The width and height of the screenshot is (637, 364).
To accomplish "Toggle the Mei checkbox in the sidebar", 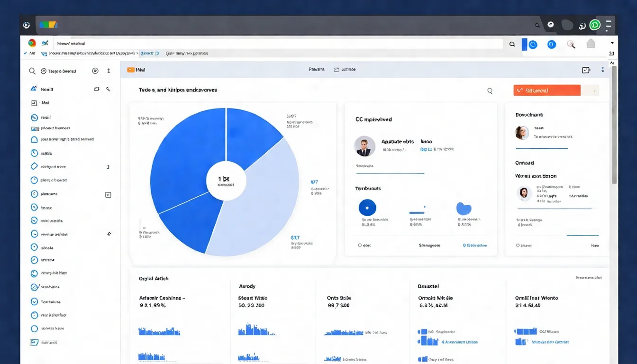I will [34, 103].
